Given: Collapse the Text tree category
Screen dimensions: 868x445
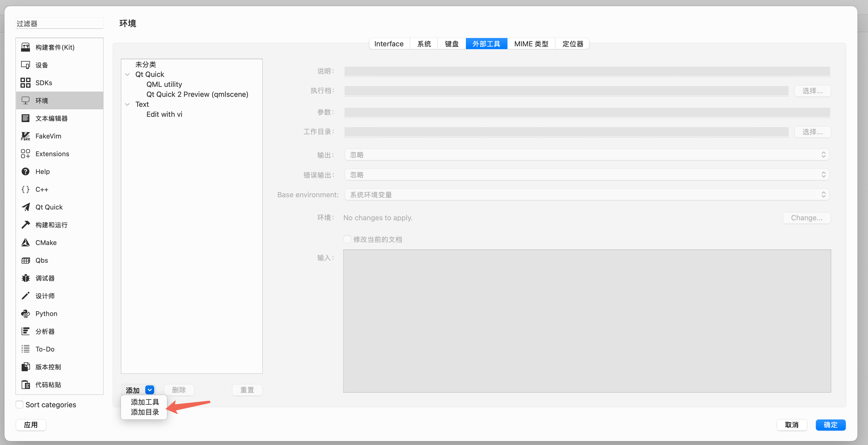Looking at the screenshot, I should [x=127, y=105].
